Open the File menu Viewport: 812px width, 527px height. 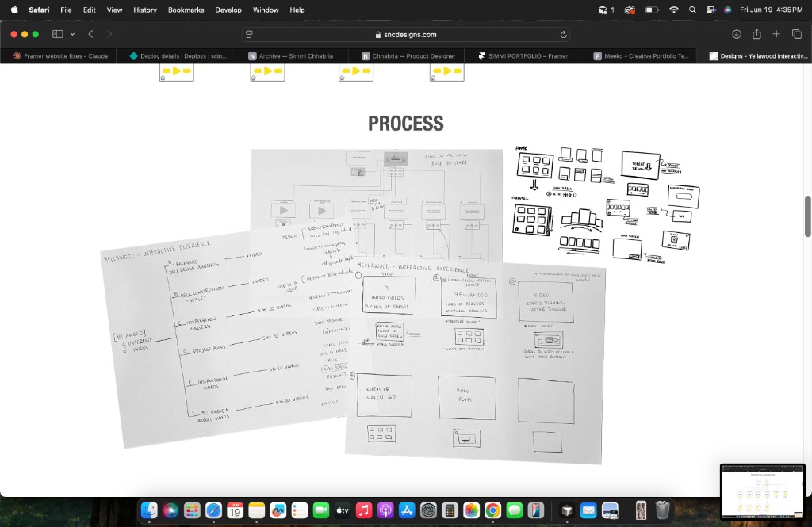click(66, 10)
